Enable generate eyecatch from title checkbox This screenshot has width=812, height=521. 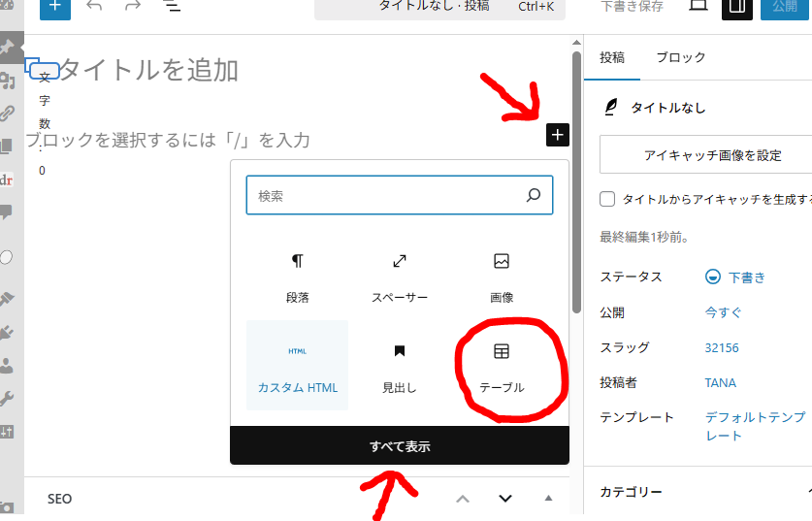(608, 199)
